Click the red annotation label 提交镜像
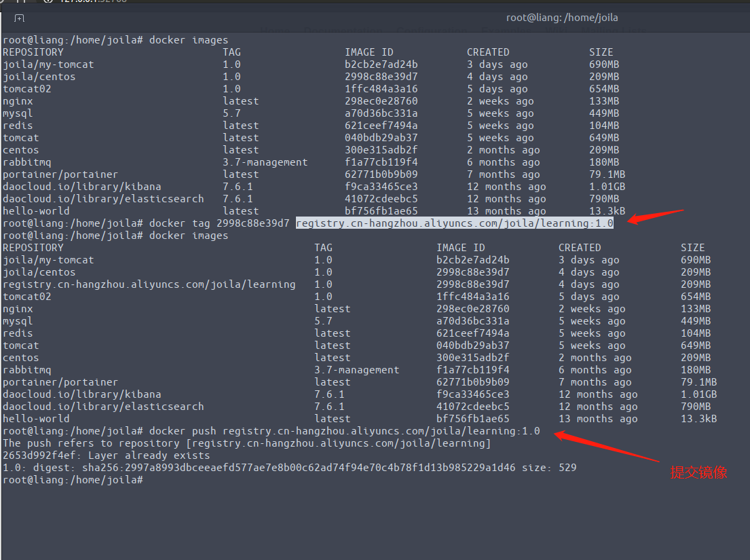 [698, 473]
